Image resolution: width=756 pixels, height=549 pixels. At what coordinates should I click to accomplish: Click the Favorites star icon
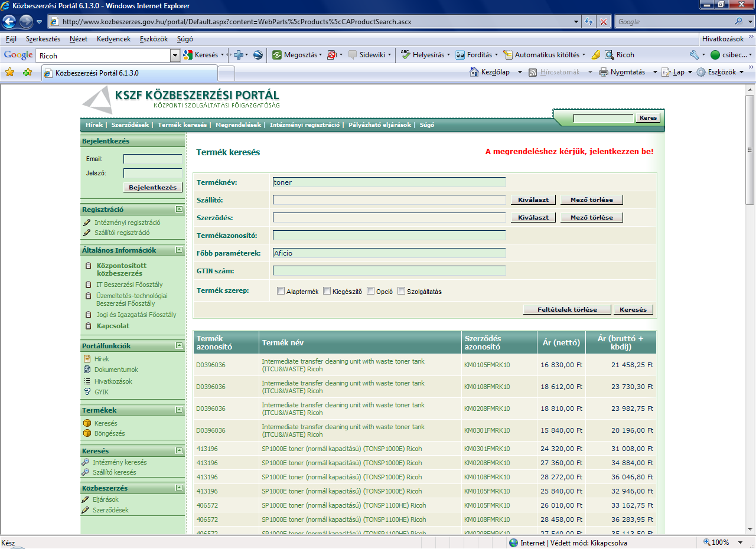point(9,73)
